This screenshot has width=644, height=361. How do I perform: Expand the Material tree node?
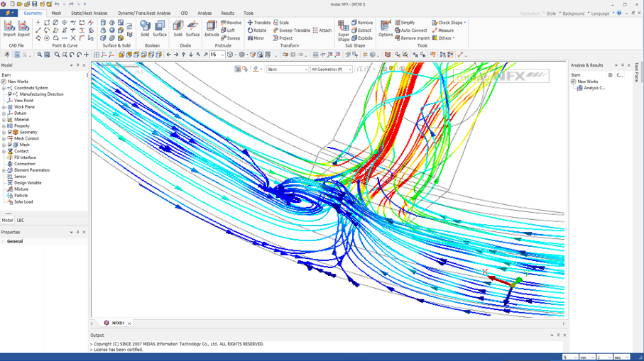[4, 120]
